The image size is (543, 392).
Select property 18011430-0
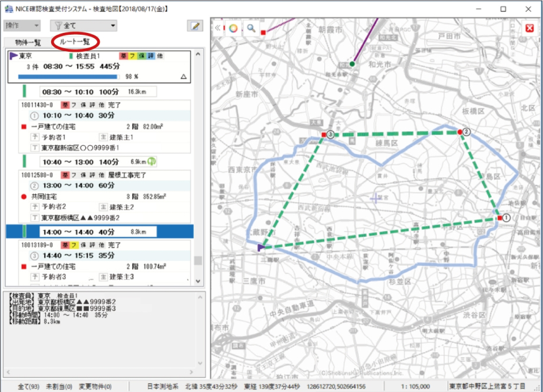click(x=37, y=105)
